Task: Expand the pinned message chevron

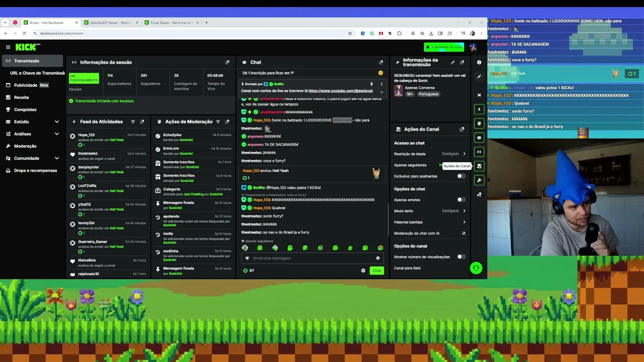Action: (x=381, y=92)
